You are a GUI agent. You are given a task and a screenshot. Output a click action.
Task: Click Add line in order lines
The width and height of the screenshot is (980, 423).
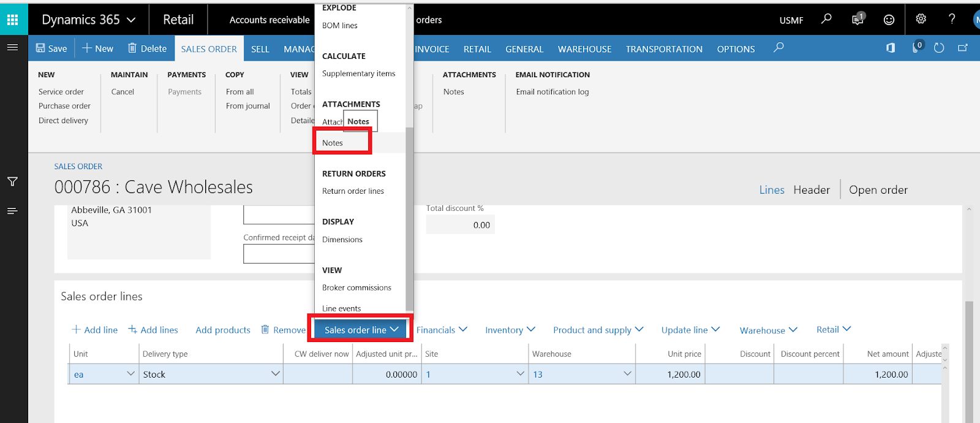95,330
